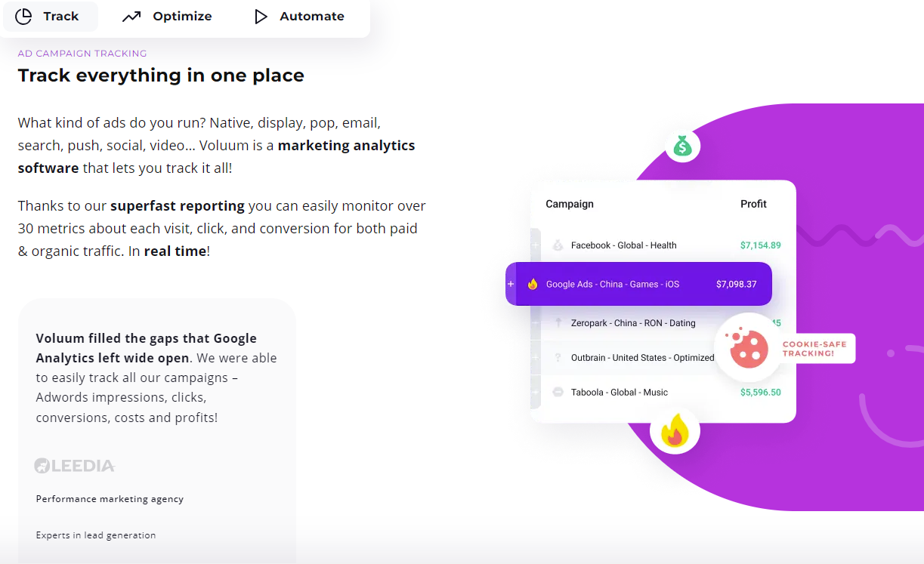
Task: Click the icon beside Taboola - Global - Music
Action: pyautogui.click(x=558, y=392)
